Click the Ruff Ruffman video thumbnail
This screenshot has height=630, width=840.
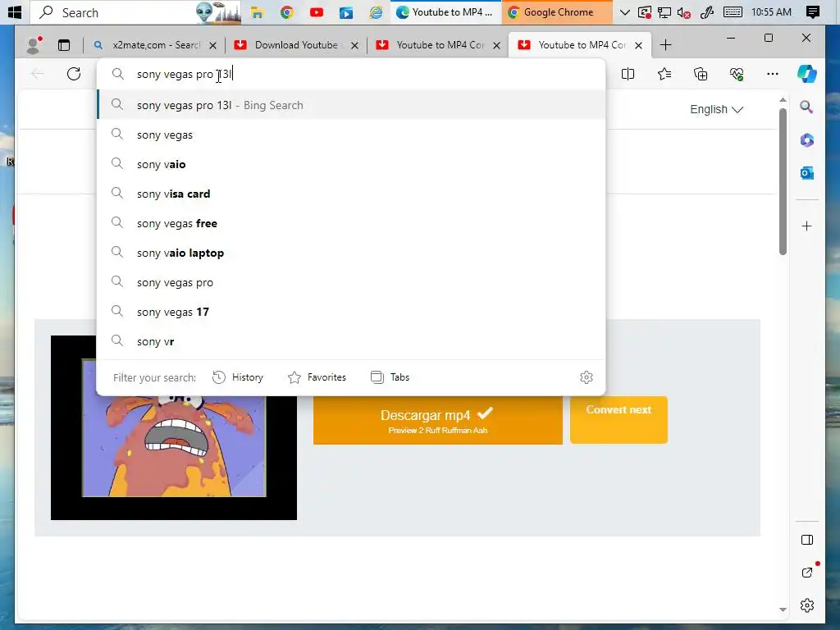pos(174,427)
